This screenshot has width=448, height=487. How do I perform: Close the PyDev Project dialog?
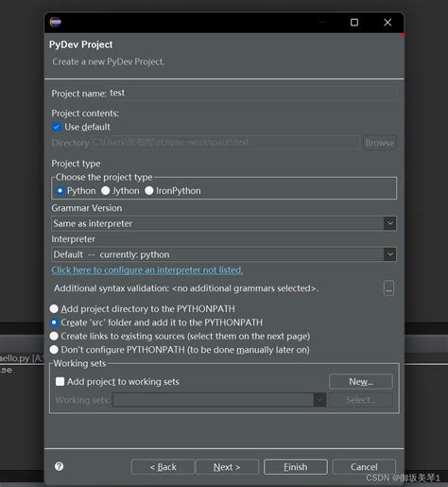388,23
